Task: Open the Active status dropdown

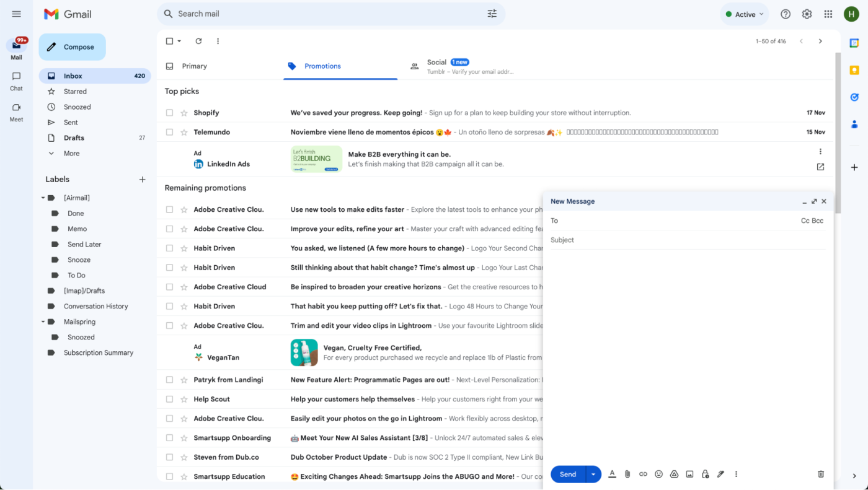Action: click(744, 14)
